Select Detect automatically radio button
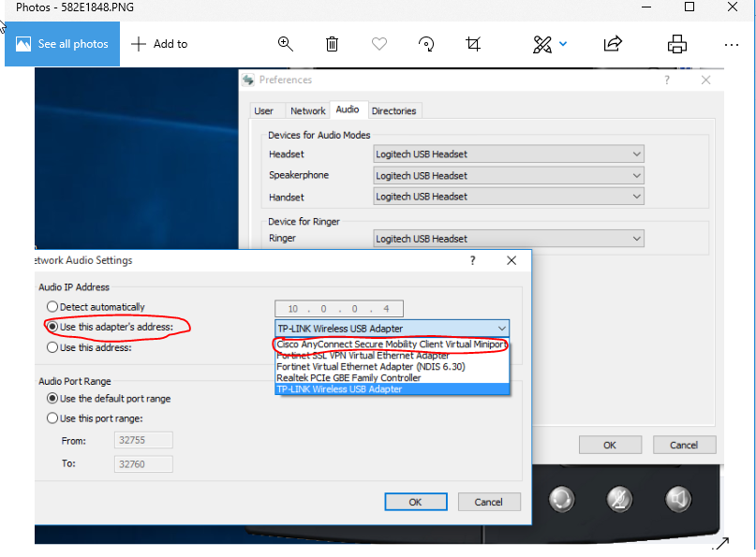 click(52, 307)
